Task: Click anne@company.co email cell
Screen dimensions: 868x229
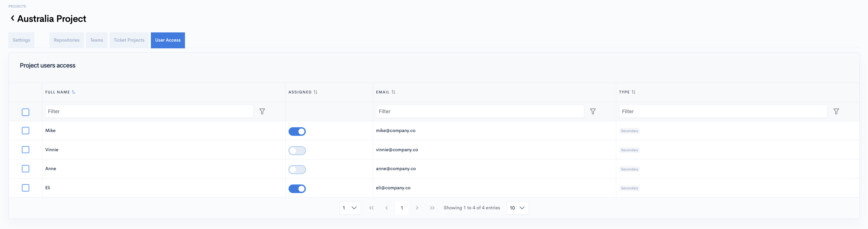Action: point(396,169)
